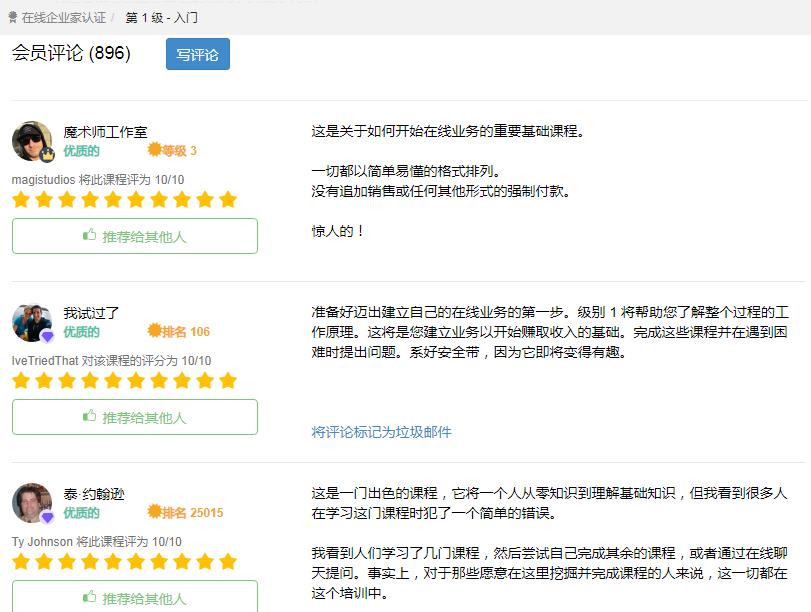Click thumbs-up icon in Ty Johnson recommend button
The image size is (811, 612).
(89, 597)
